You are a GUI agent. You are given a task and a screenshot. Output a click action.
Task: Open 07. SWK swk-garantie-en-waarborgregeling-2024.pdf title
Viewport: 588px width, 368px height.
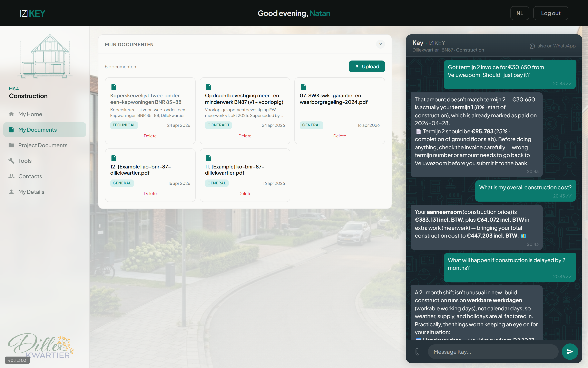tap(334, 99)
